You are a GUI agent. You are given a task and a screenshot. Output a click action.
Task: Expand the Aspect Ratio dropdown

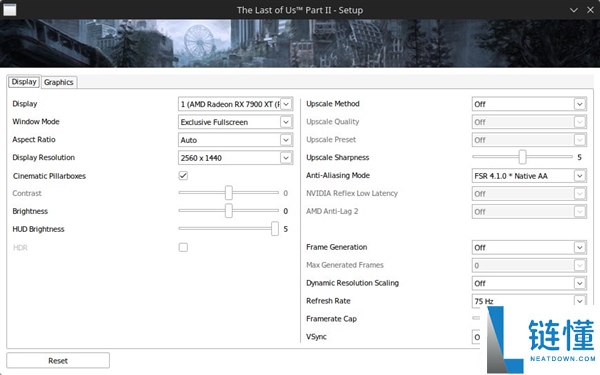coord(235,140)
